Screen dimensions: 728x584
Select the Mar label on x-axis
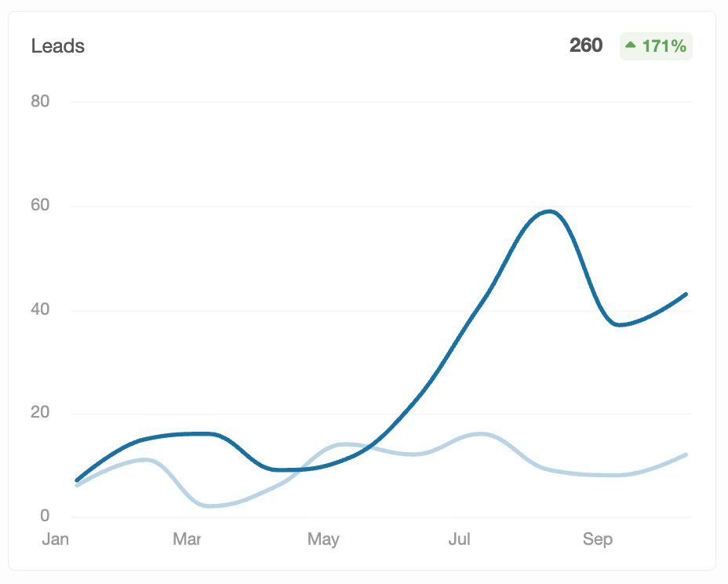point(187,539)
